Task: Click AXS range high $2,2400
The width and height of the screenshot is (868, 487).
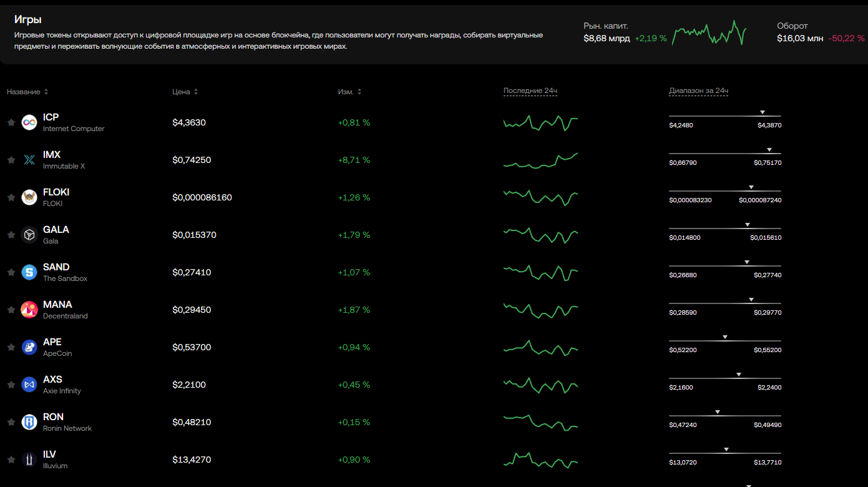Action: 769,388
